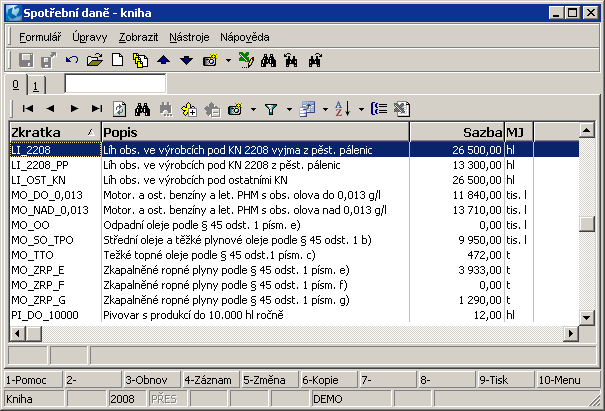605x411 pixels.
Task: Click horizontal scrollbar left arrow
Action: tap(17, 333)
